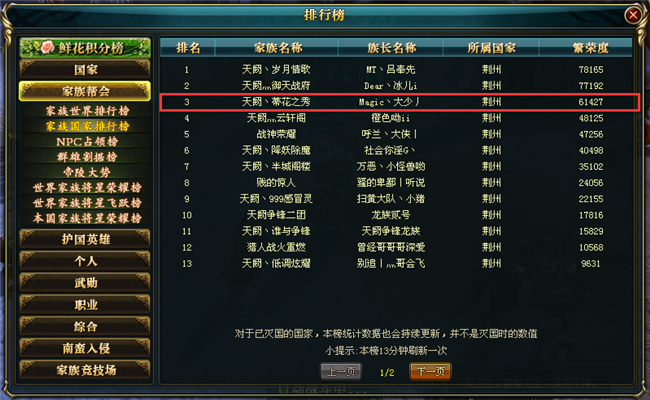Open NPC占领榜 ranking
The width and height of the screenshot is (650, 400).
87,141
